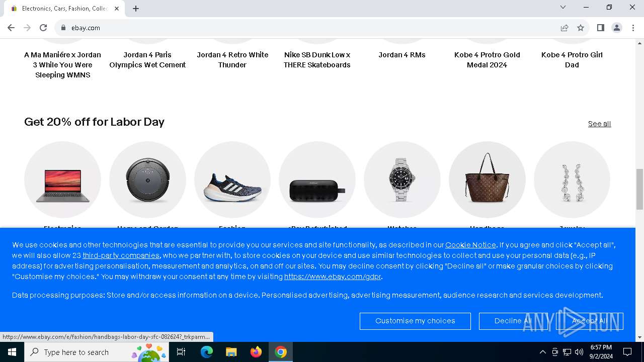The image size is (644, 362).
Task: Launch Microsoft Edge from taskbar
Action: (x=207, y=352)
